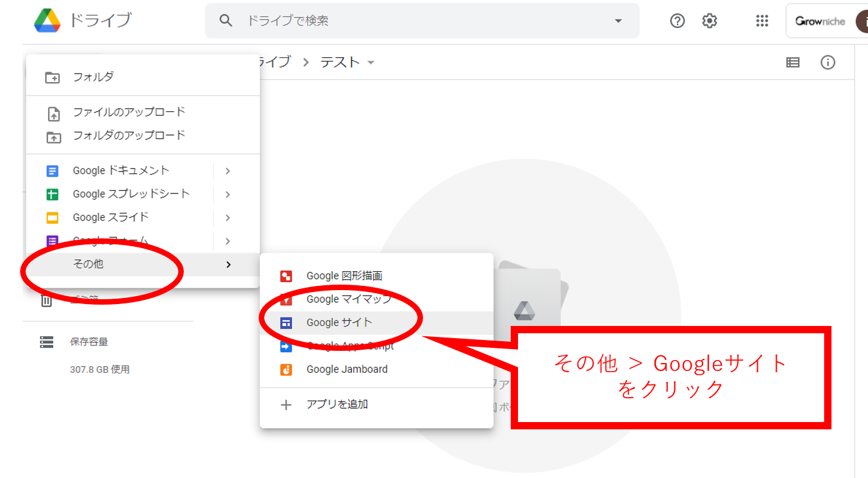Screen dimensions: 868x478
Task: Focus the Drive search field
Action: [422, 21]
